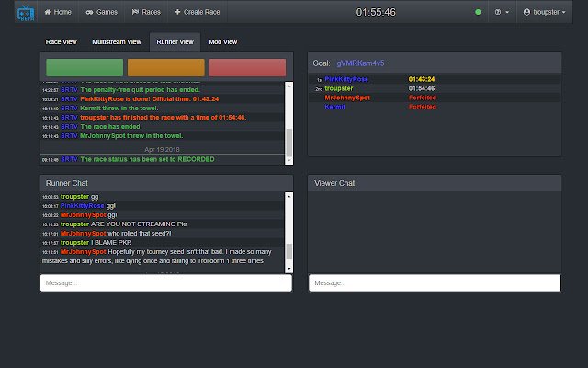Click chat message 'ARE YOU NOT STREAMING Pkr'
The width and height of the screenshot is (588, 368).
139,224
